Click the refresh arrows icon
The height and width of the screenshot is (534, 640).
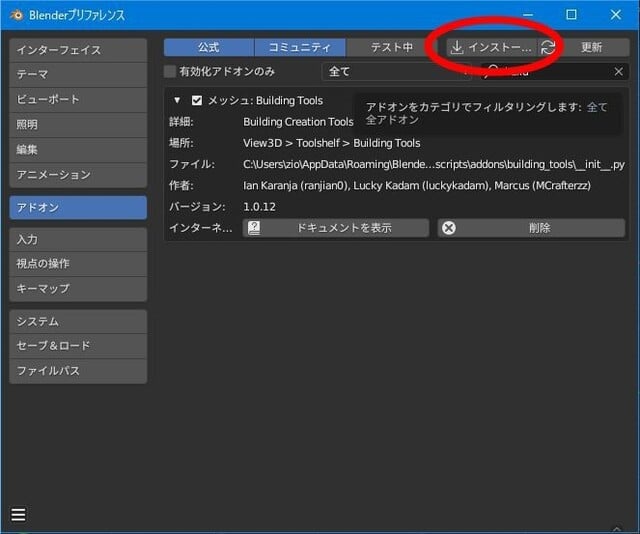pyautogui.click(x=548, y=47)
